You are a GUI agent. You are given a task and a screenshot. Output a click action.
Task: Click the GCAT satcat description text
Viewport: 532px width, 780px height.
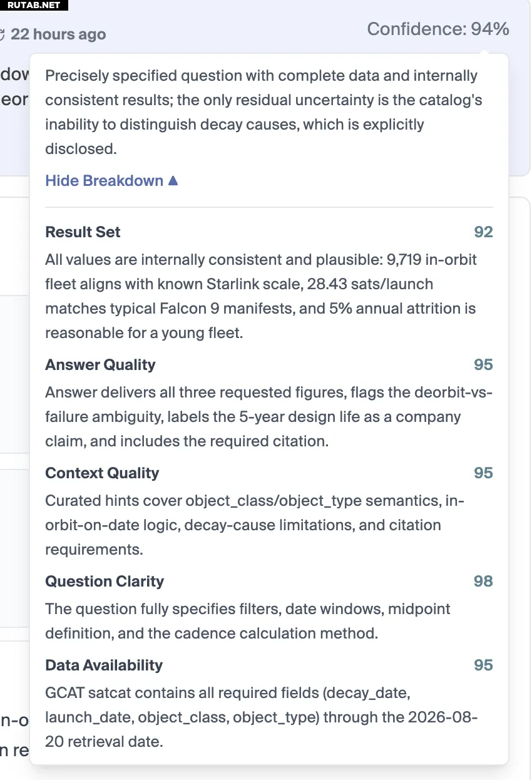click(262, 717)
